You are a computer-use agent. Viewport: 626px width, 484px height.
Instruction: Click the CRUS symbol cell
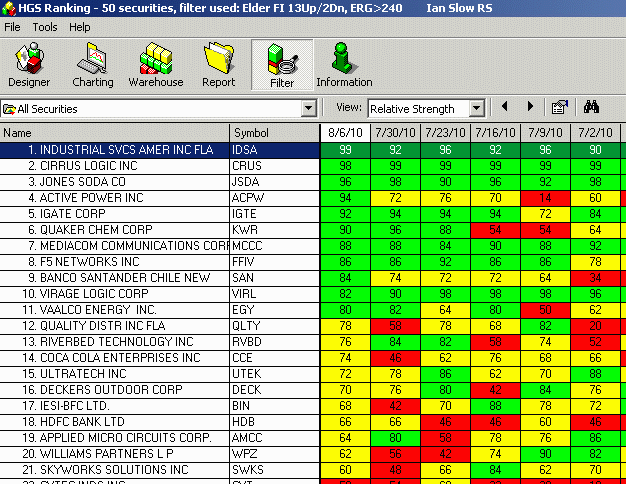pos(275,166)
